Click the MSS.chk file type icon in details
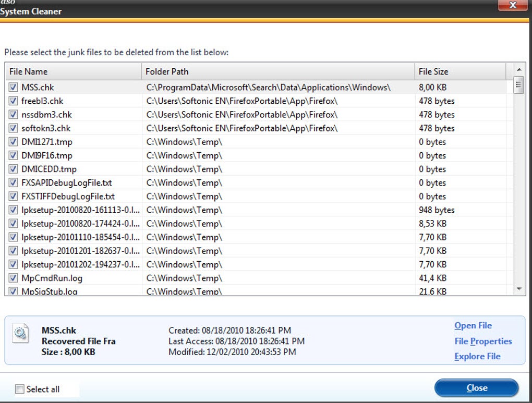The image size is (532, 403). tap(20, 334)
